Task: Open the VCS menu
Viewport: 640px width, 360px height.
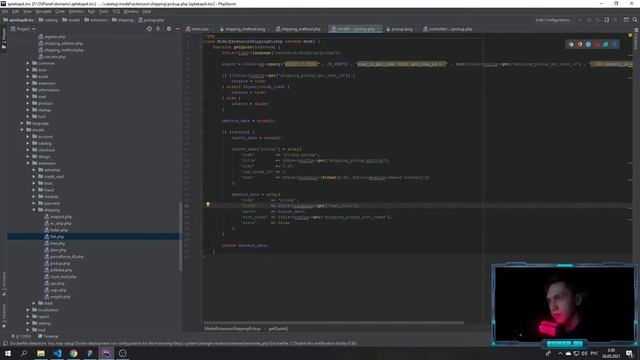Action: click(x=116, y=12)
